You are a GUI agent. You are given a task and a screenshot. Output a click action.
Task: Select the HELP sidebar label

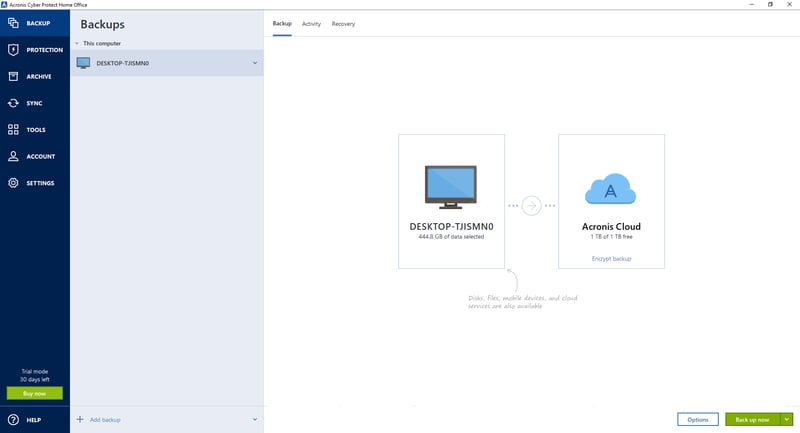pos(34,420)
